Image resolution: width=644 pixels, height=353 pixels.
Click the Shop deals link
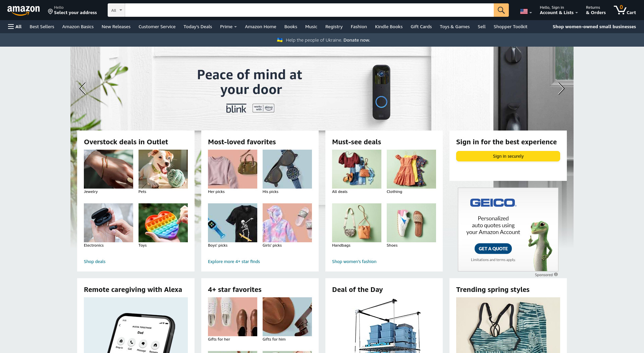pyautogui.click(x=95, y=261)
